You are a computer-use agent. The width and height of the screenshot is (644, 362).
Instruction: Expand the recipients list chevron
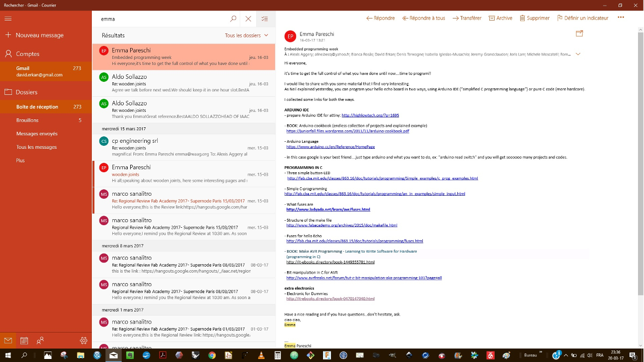click(x=578, y=54)
